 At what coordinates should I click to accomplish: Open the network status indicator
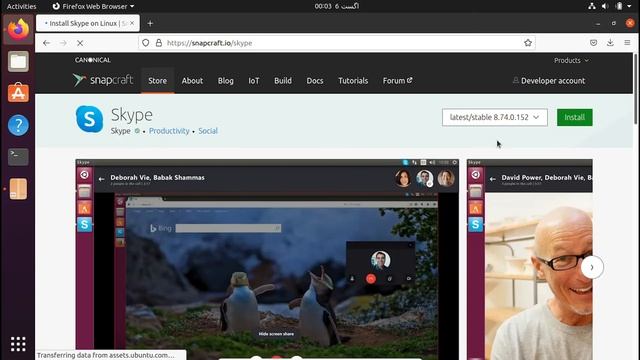pyautogui.click(x=591, y=6)
